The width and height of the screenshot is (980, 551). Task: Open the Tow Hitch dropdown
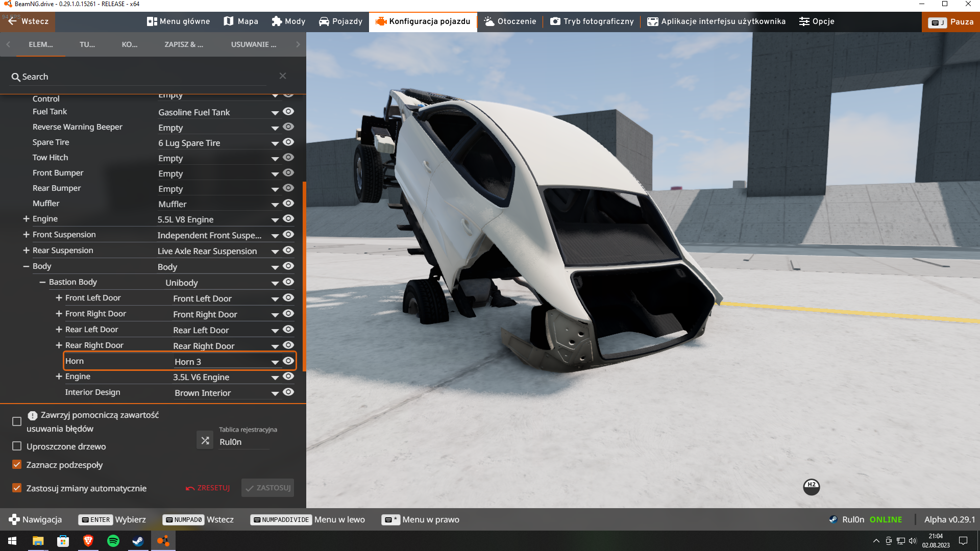tap(218, 158)
